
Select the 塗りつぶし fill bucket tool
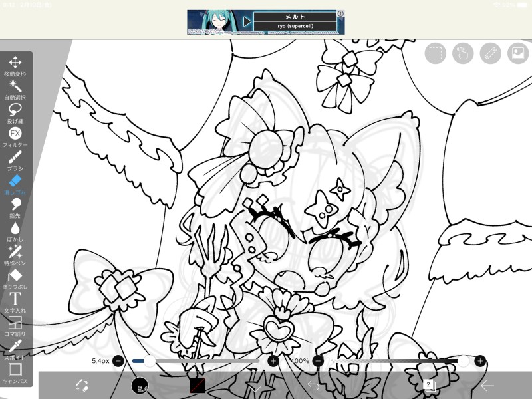15,279
